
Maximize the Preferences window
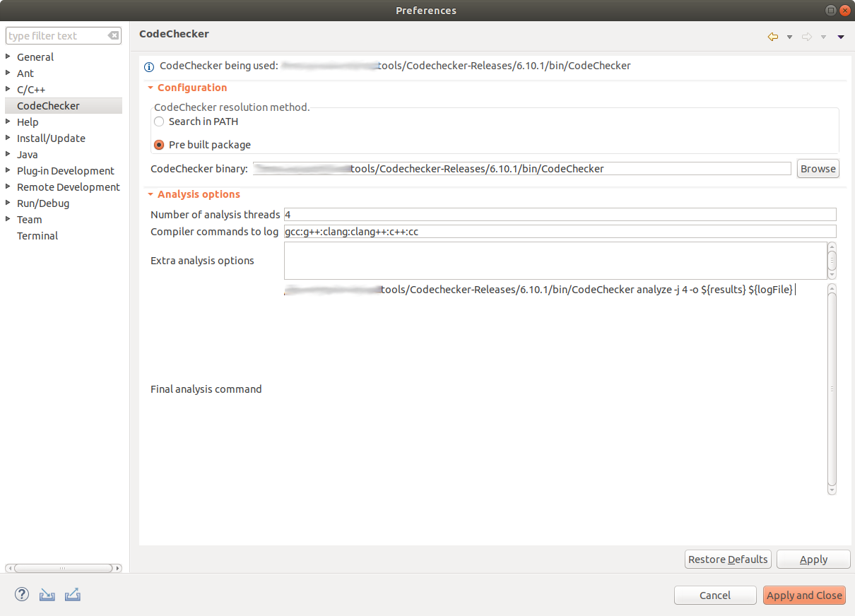(x=831, y=10)
